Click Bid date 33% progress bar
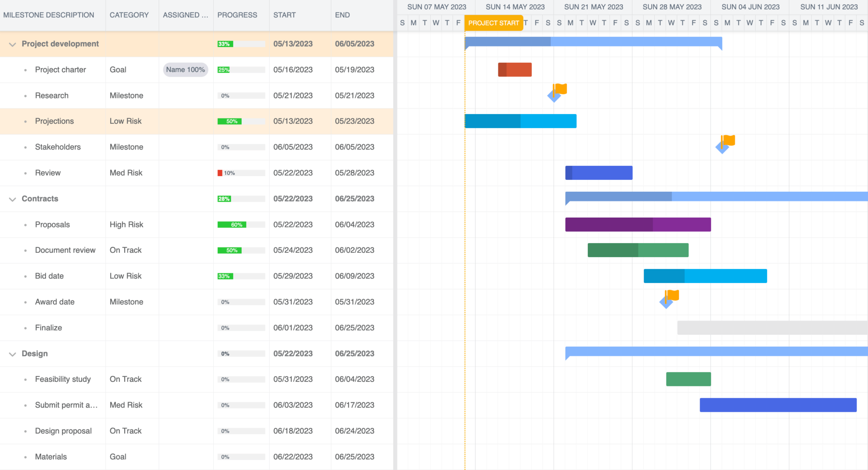 (241, 276)
